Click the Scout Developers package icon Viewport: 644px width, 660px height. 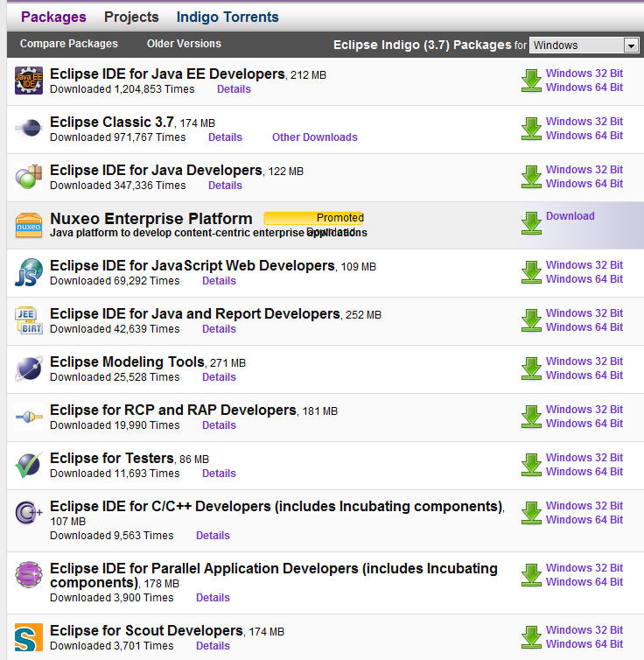[29, 637]
